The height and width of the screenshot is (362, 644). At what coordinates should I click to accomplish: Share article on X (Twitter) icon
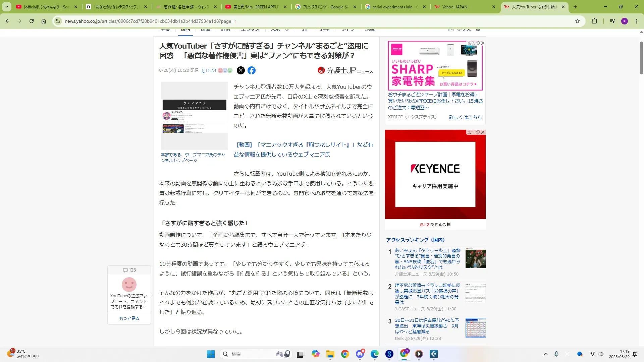pos(241,70)
